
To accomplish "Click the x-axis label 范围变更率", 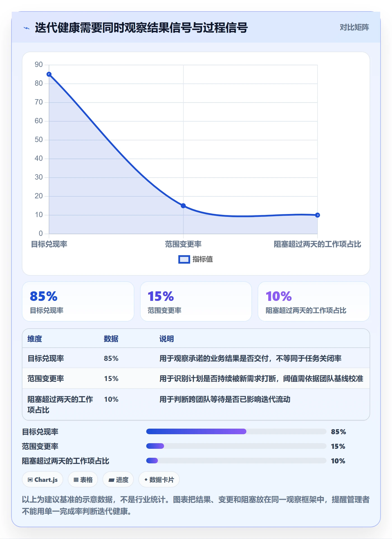I will (183, 244).
